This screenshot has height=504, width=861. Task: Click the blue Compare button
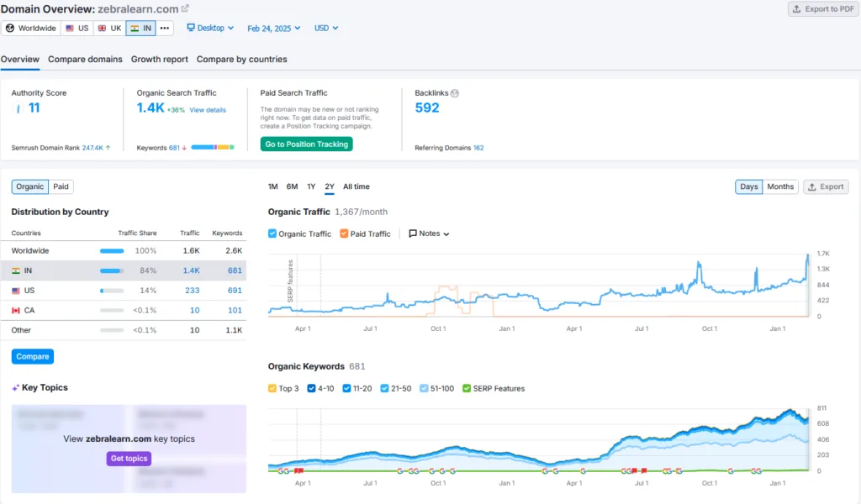click(x=33, y=356)
